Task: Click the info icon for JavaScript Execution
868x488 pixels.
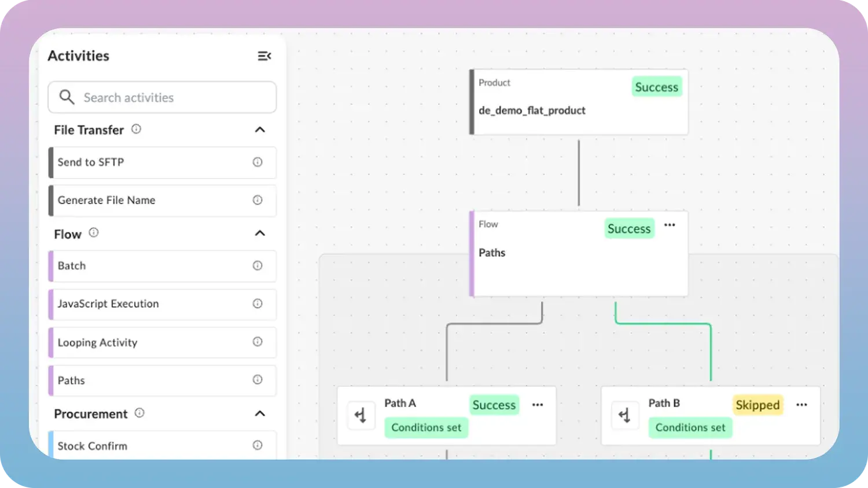Action: click(x=258, y=304)
